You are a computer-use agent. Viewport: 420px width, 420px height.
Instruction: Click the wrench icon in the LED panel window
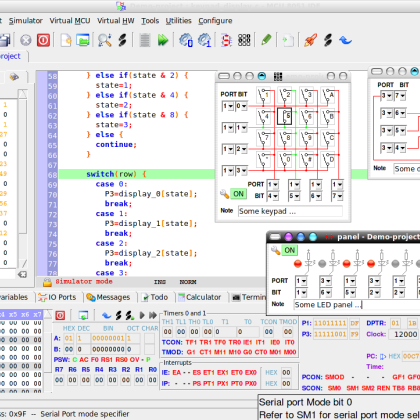point(275,250)
